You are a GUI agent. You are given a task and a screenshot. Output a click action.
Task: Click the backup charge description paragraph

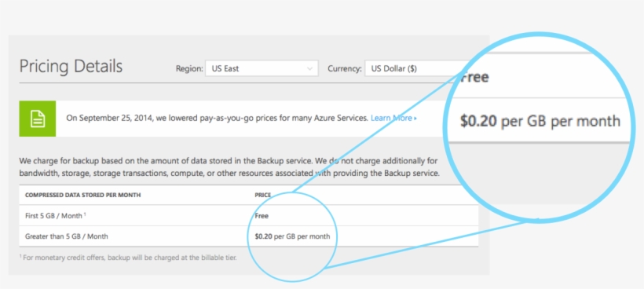229,166
